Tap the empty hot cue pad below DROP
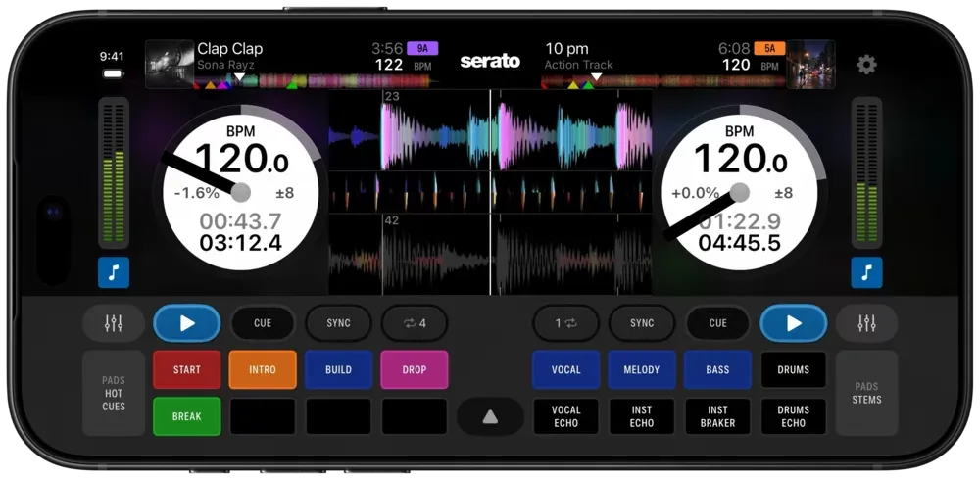The height and width of the screenshot is (480, 980). (x=415, y=416)
